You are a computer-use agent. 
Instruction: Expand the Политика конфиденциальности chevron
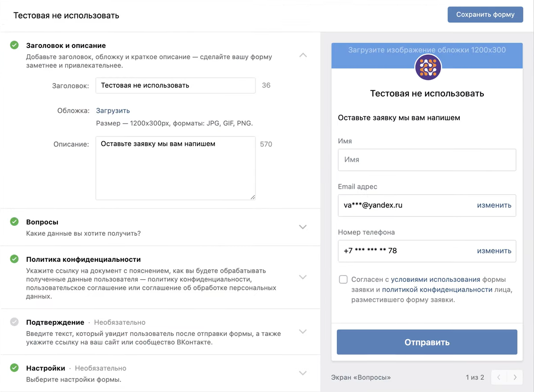(x=303, y=277)
